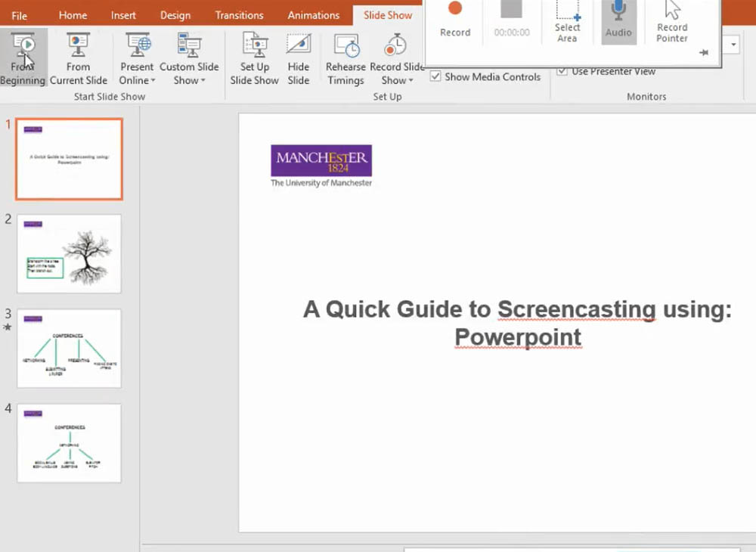Switch to the Design tab
The image size is (756, 552).
[175, 15]
